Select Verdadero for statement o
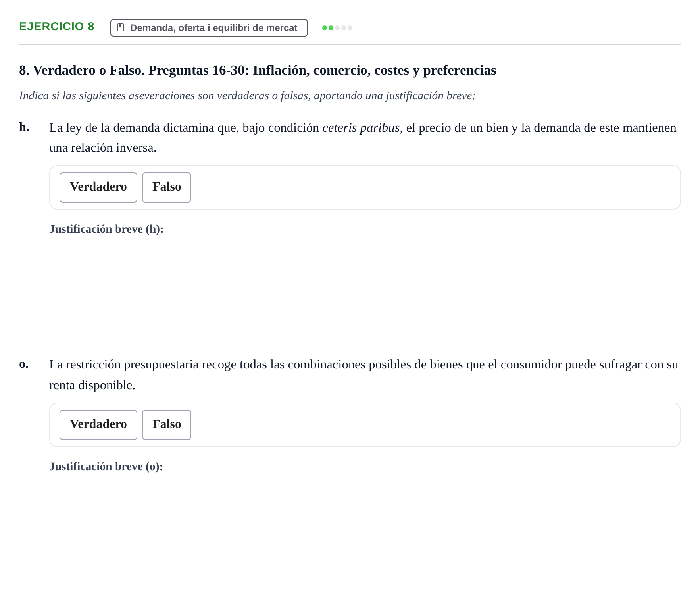700x598 pixels. tap(98, 424)
